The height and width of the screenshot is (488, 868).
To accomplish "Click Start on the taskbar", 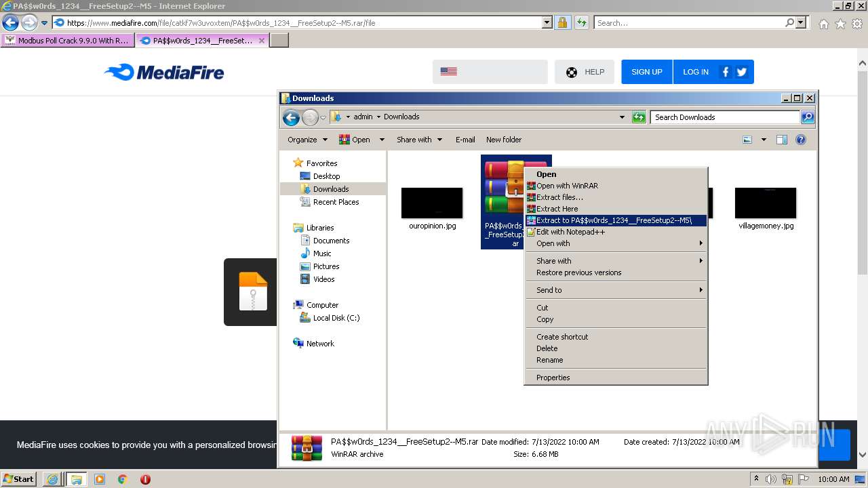I will tap(18, 479).
